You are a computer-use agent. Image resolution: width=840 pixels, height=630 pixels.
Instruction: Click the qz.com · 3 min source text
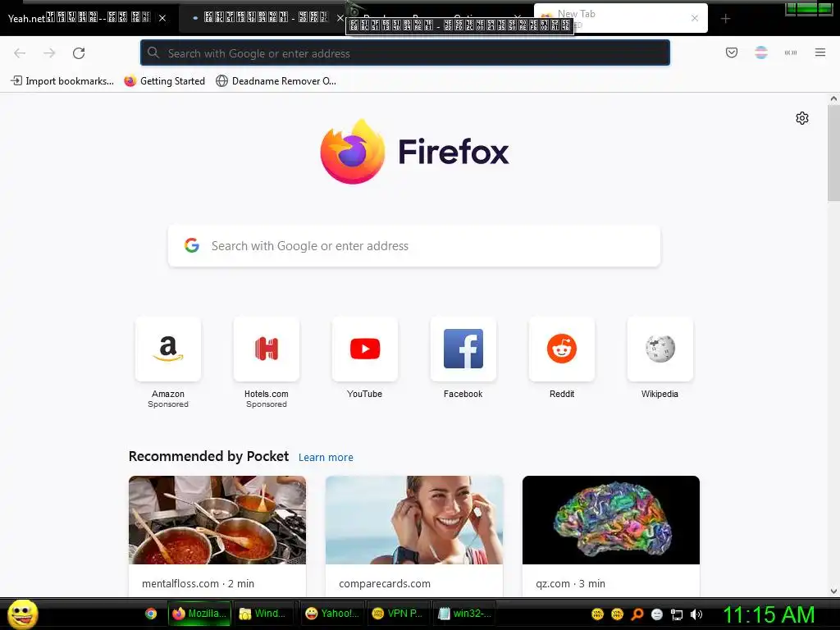click(x=570, y=583)
